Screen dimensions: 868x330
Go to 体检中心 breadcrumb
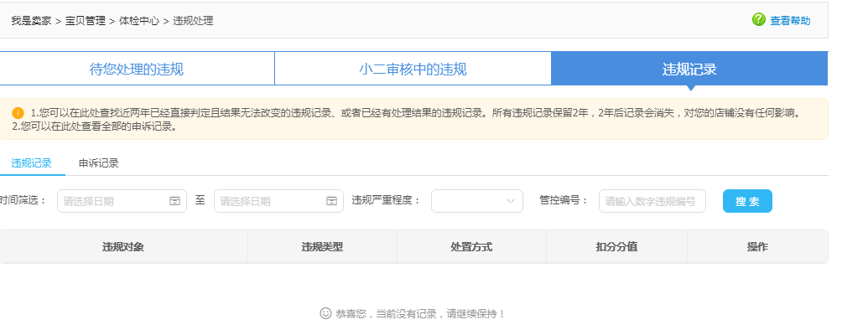point(139,20)
